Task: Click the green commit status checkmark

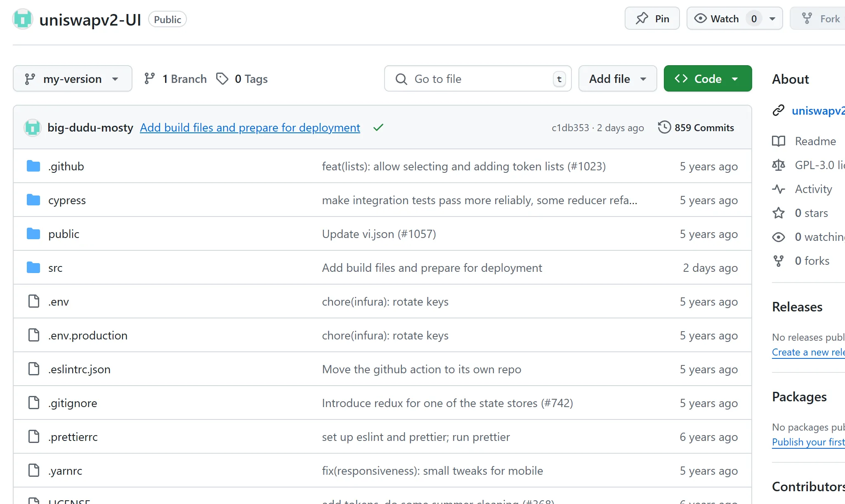Action: click(x=378, y=127)
